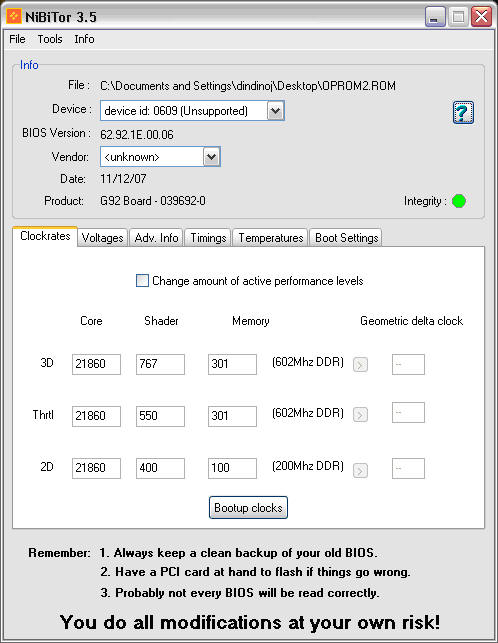Click the OPROM2.ROM file path text
498x643 pixels.
pos(248,86)
